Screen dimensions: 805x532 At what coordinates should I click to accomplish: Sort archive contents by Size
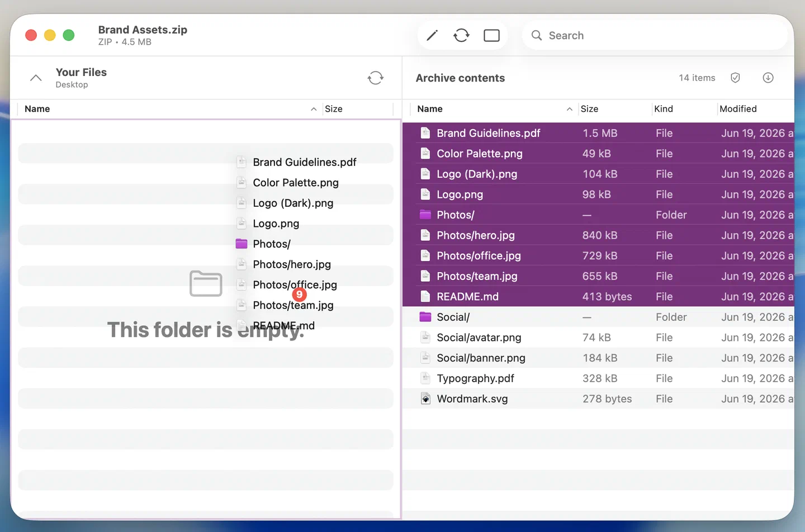click(x=589, y=109)
